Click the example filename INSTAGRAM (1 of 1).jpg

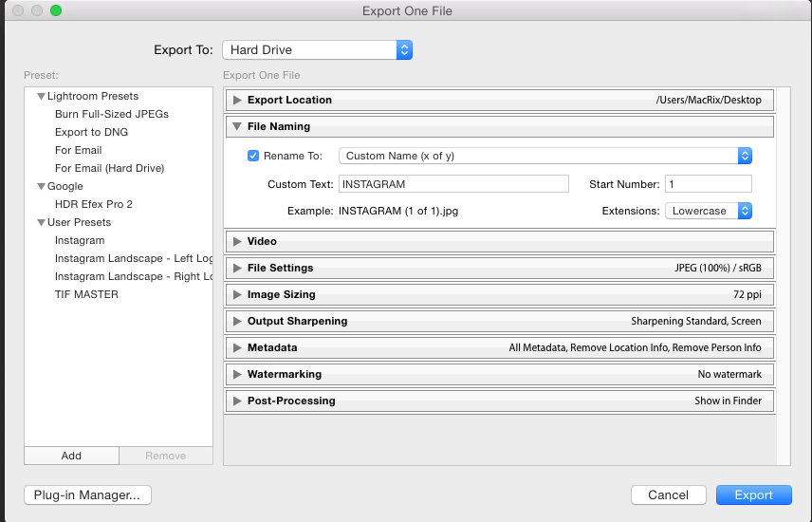398,211
